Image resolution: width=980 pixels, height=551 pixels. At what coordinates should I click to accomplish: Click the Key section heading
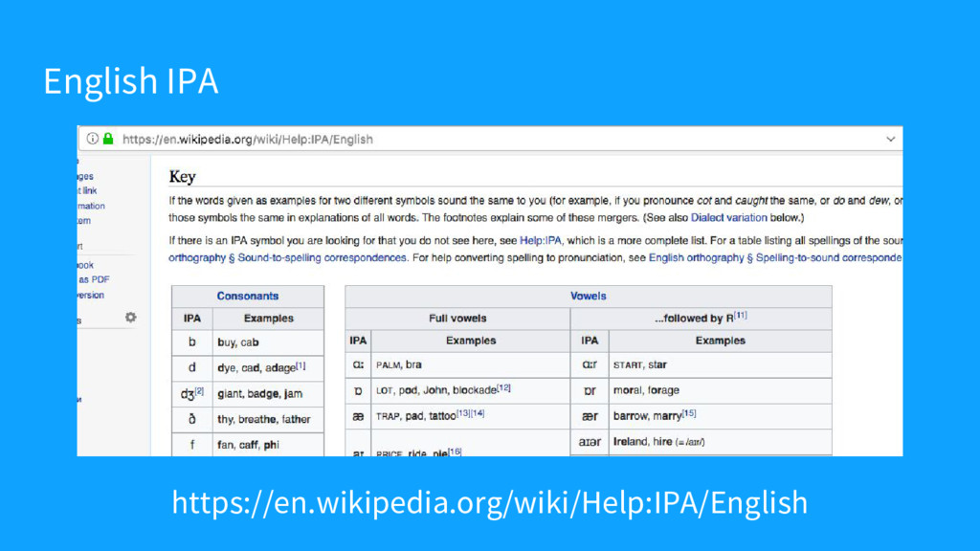point(182,177)
